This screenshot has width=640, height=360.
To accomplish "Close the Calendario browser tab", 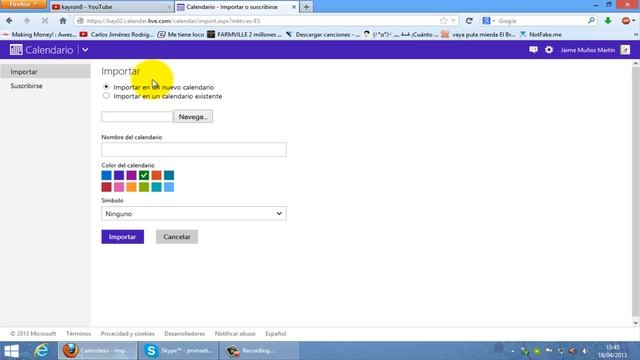I will pos(293,7).
